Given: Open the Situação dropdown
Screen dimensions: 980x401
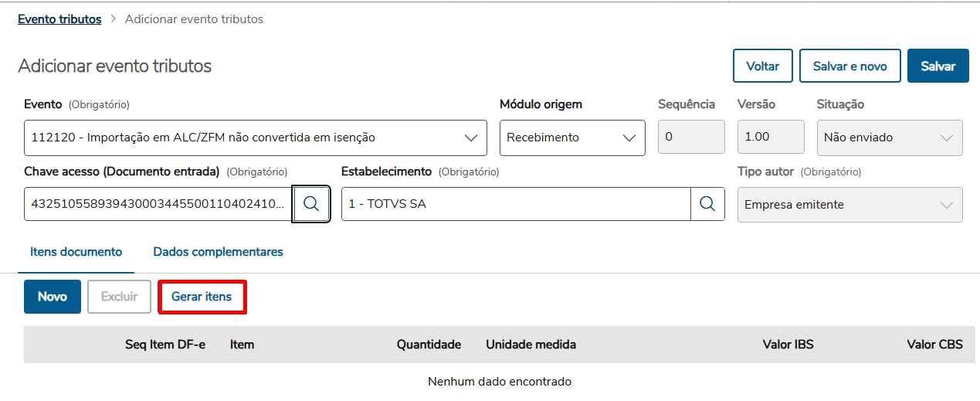Looking at the screenshot, I should (889, 138).
